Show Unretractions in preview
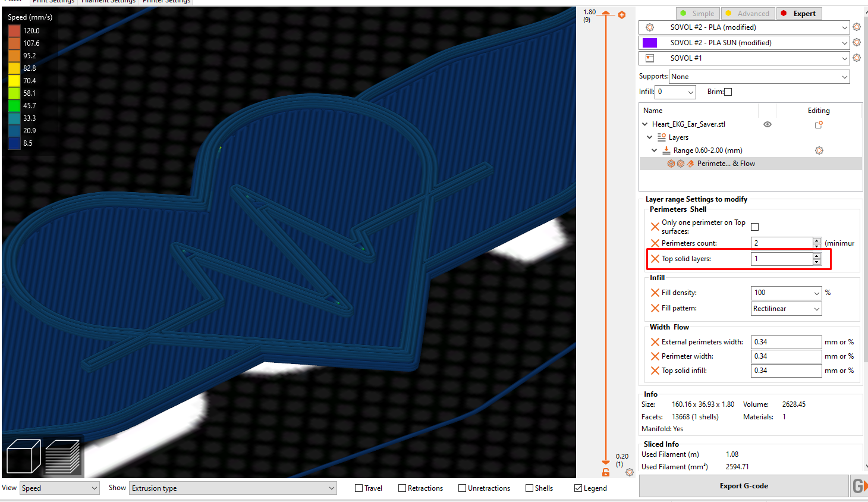 point(462,488)
